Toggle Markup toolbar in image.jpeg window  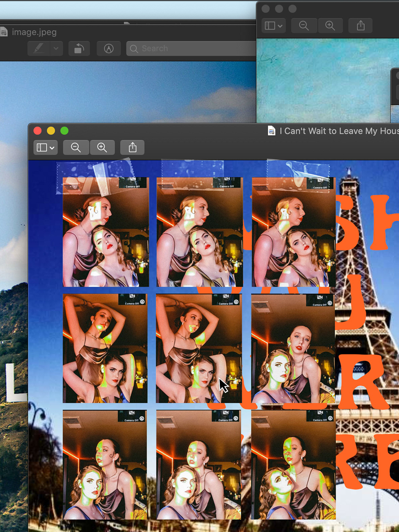(108, 49)
